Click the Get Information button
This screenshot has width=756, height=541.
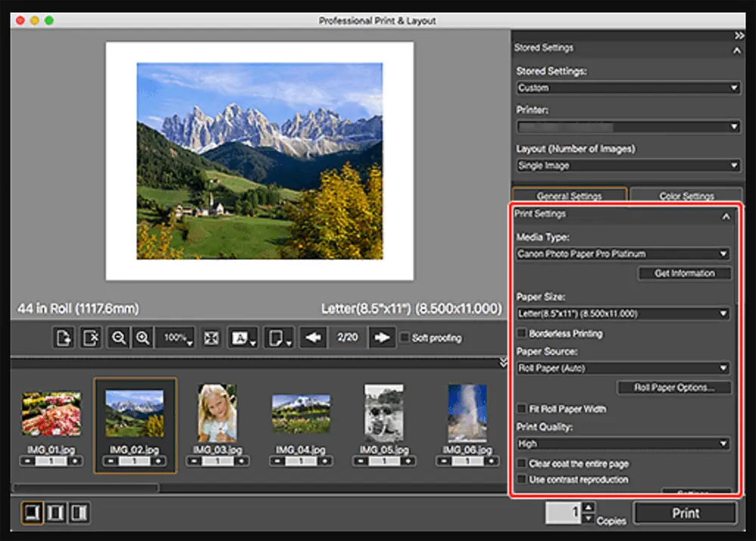pos(685,274)
